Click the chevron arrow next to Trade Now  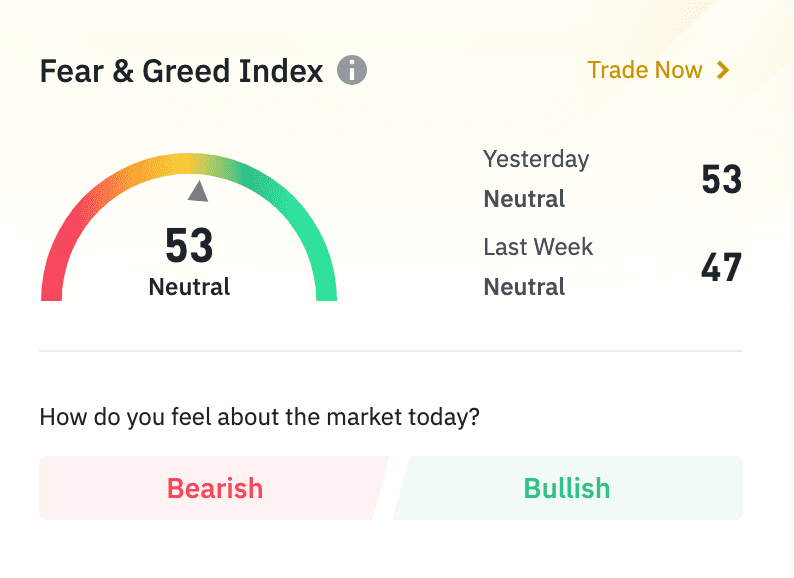tap(723, 70)
